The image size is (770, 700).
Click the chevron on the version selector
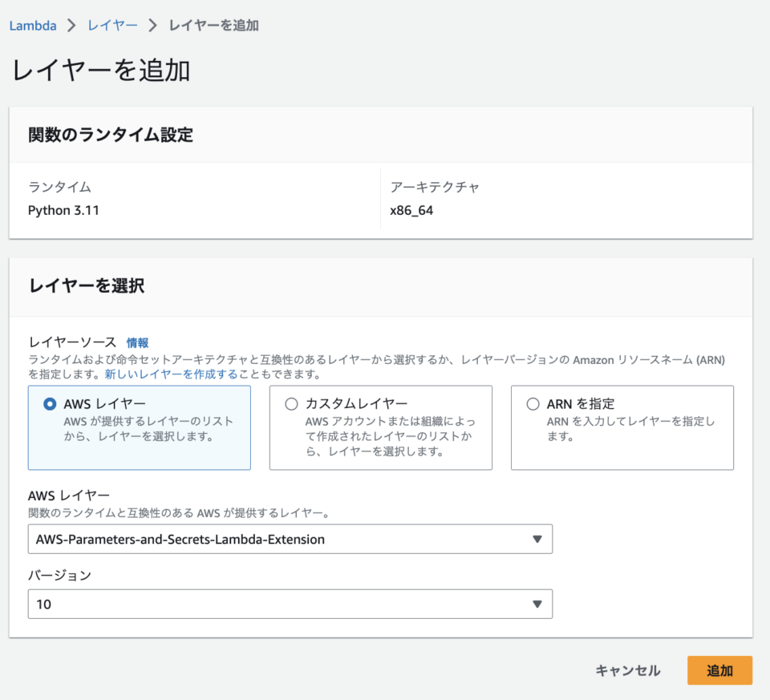point(538,604)
